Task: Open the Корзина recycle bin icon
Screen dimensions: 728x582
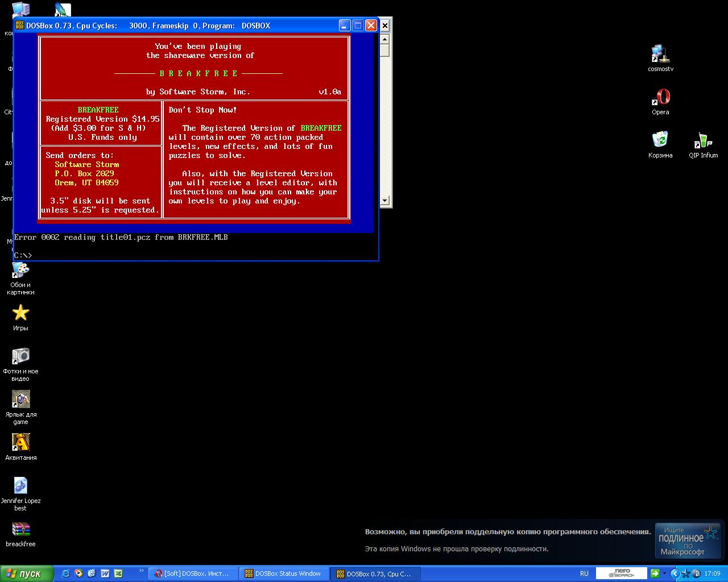Action: click(660, 144)
